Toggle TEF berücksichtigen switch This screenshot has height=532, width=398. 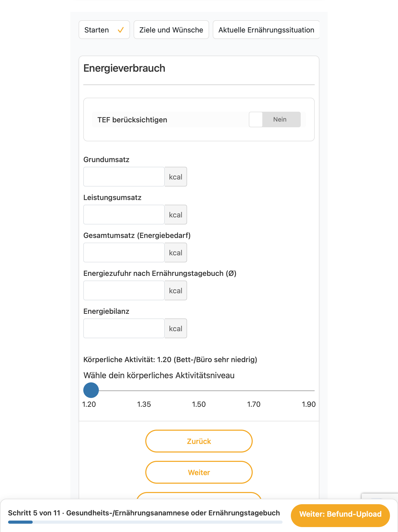[x=275, y=119]
